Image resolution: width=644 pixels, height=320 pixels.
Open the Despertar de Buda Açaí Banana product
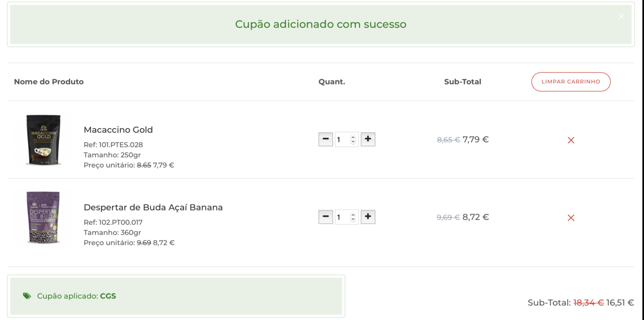(x=153, y=207)
